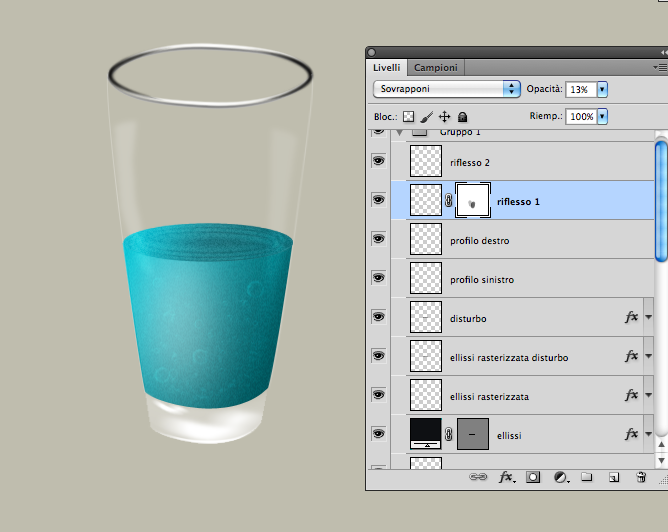The image size is (668, 532).
Task: Hide the riflesso 1 layer
Action: (x=378, y=200)
